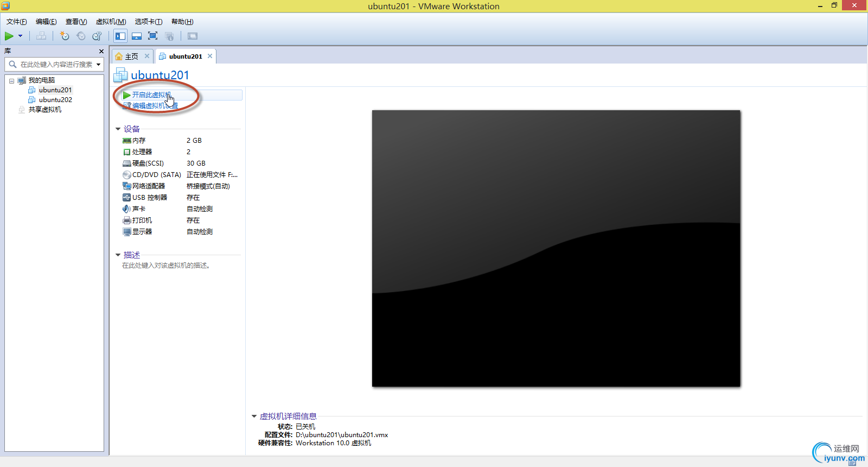Open the 文件(F) menu
868x467 pixels.
17,22
